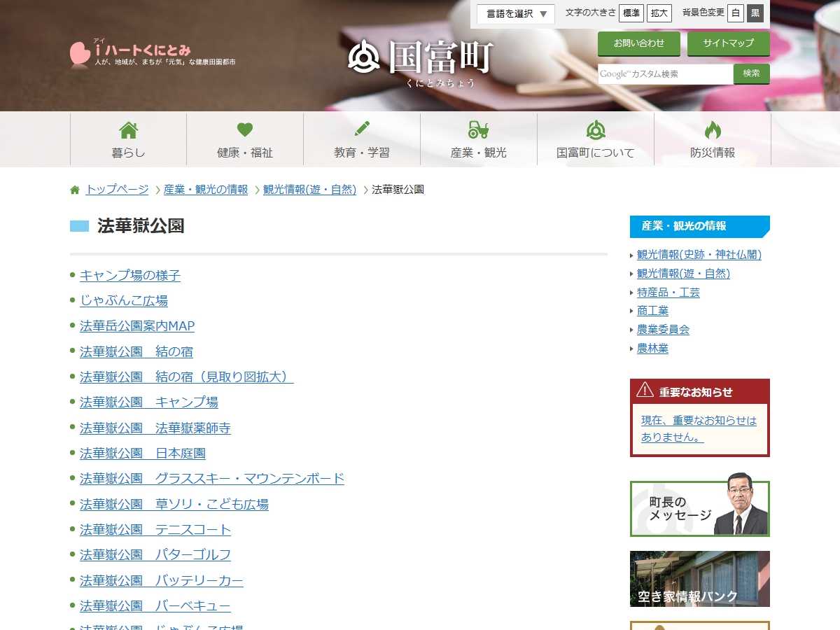Click the town emblem icon above 国富町について

pos(596,130)
